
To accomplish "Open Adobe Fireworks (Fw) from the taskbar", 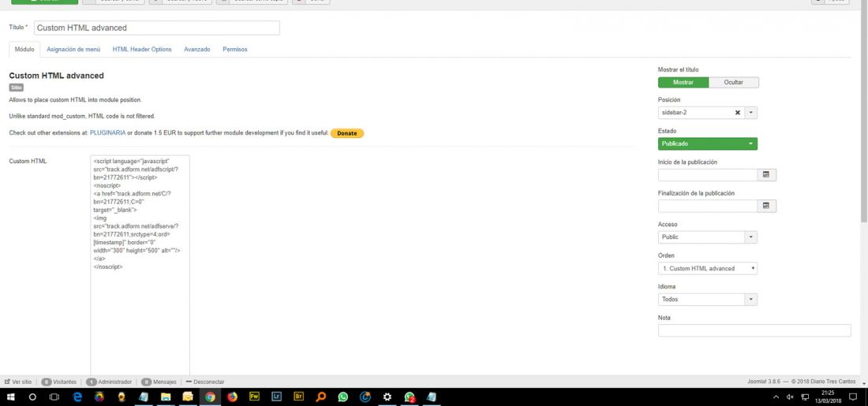I will (x=255, y=397).
